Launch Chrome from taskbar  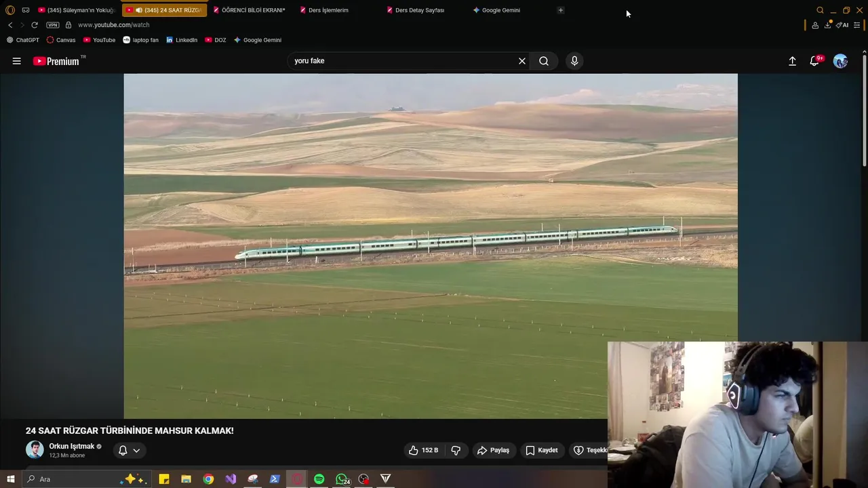coord(208,479)
